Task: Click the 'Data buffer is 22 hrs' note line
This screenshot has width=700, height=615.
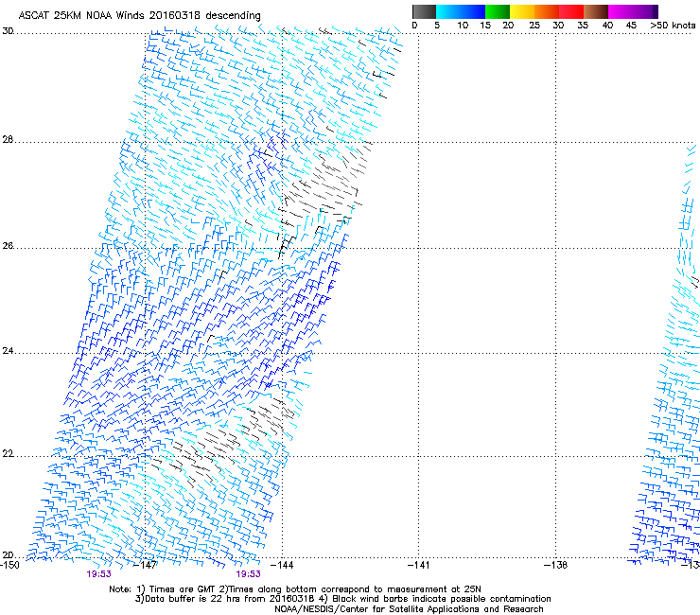Action: 342,599
